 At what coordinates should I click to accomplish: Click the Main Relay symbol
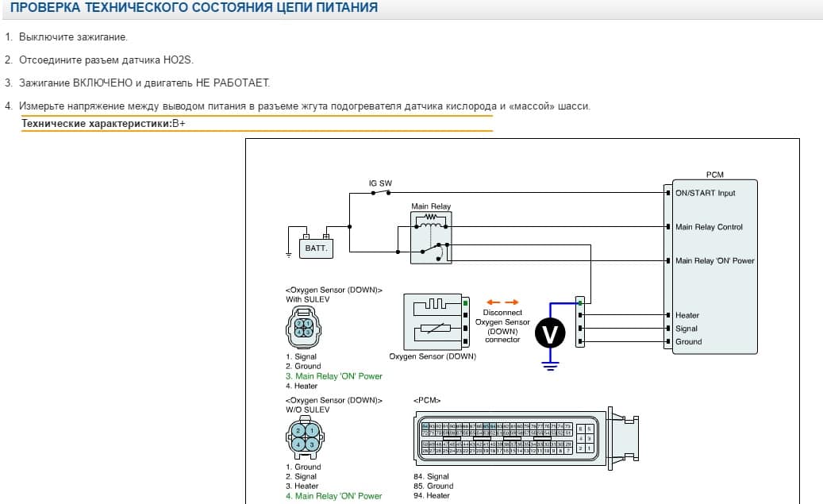(x=431, y=237)
